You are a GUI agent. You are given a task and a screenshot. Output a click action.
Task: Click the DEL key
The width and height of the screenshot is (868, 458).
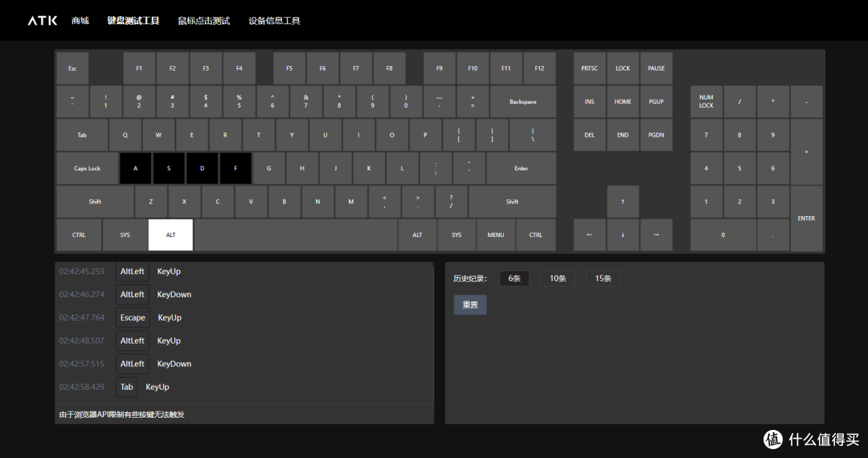(x=590, y=135)
